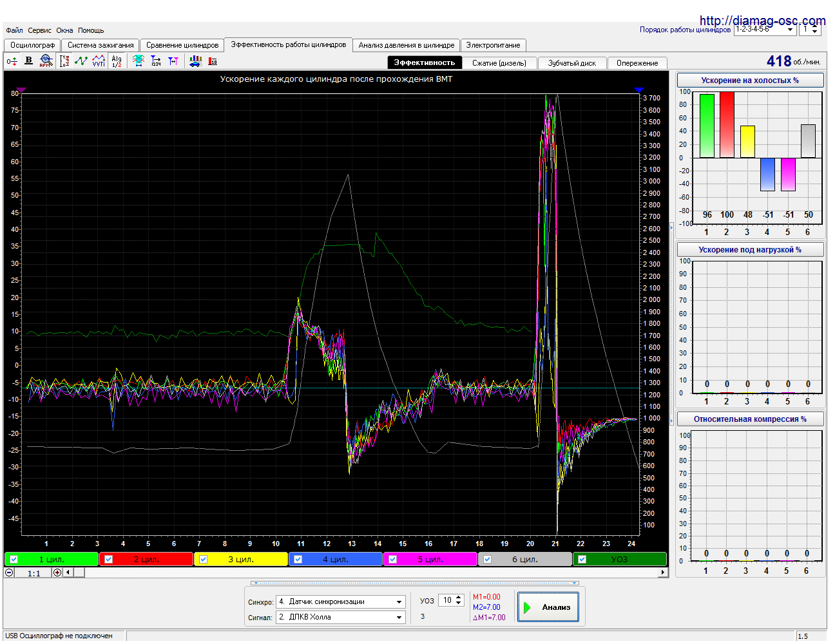Switch to the Электропитание tab
The image size is (835, 644).
pos(493,45)
